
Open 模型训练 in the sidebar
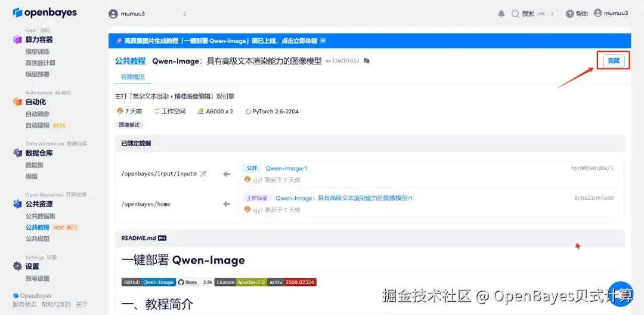(38, 52)
